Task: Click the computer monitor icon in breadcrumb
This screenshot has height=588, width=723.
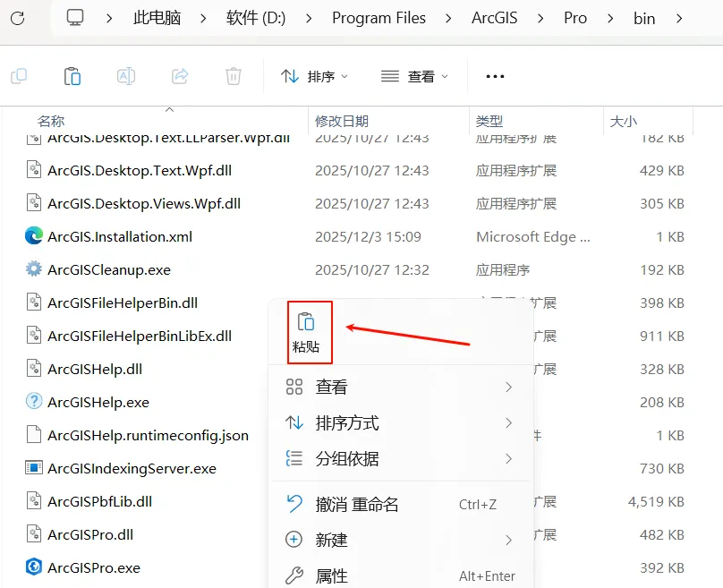Action: tap(75, 18)
